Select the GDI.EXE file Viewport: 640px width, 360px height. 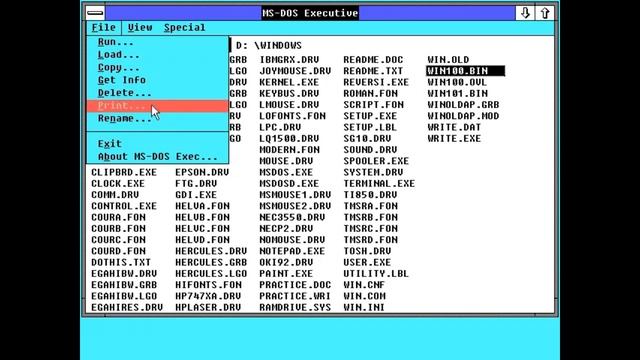tap(196, 195)
